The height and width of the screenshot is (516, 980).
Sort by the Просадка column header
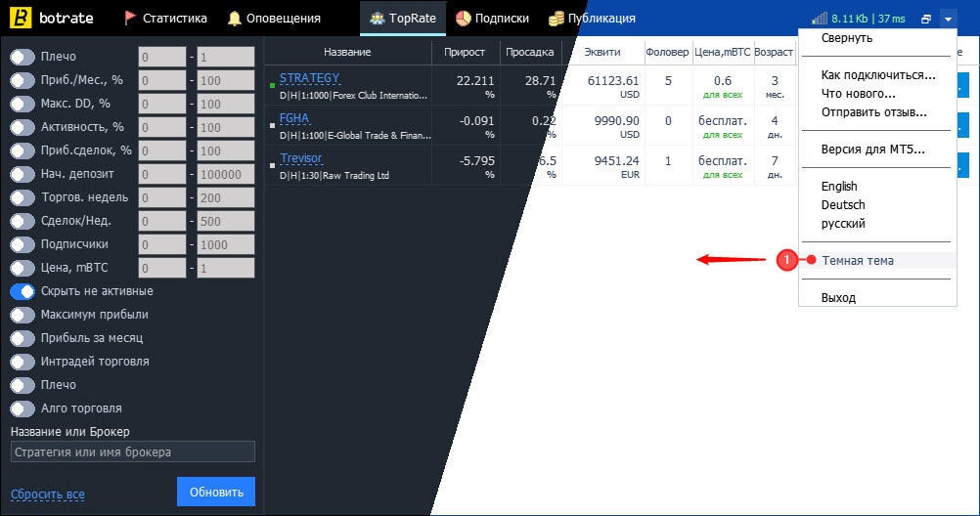coord(529,52)
